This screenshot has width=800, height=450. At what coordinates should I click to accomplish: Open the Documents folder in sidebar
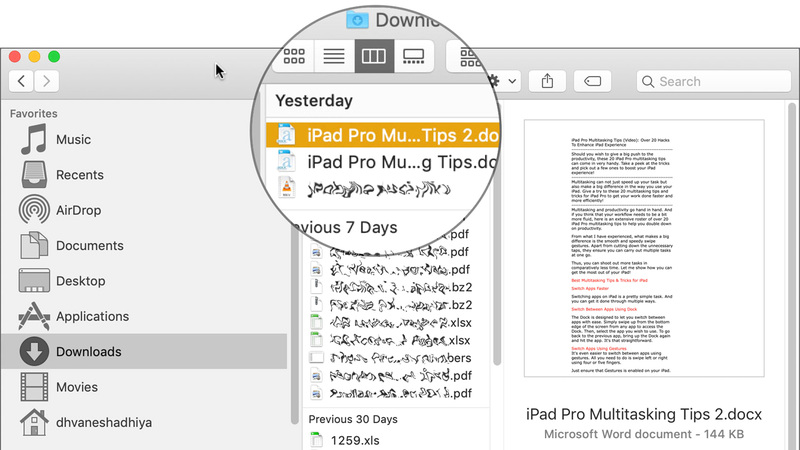point(89,246)
